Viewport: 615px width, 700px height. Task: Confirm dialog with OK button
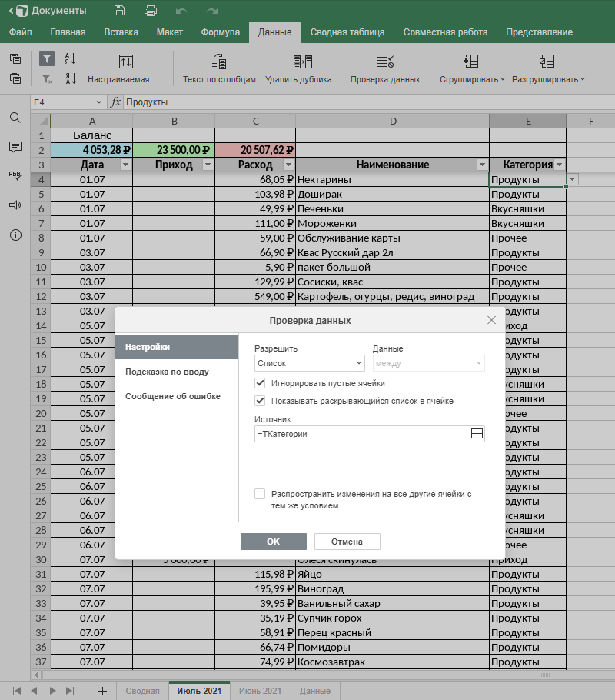tap(273, 542)
